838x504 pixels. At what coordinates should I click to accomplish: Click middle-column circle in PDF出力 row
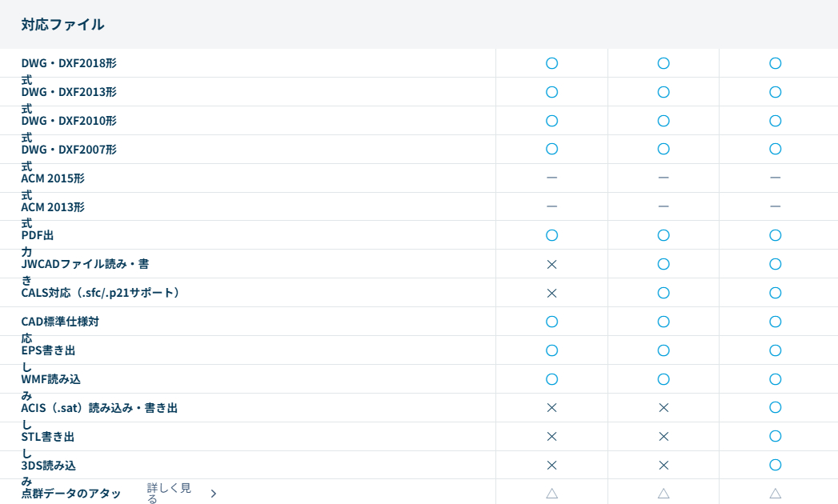coord(664,235)
